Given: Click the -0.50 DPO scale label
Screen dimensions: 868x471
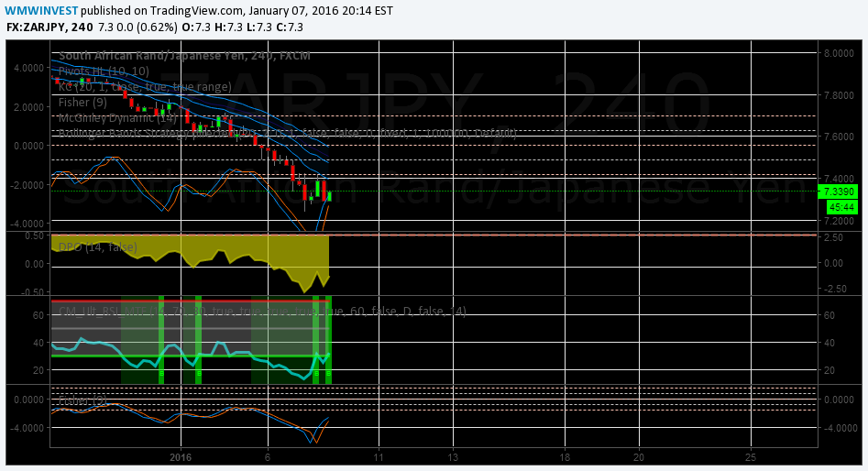Looking at the screenshot, I should [x=33, y=291].
